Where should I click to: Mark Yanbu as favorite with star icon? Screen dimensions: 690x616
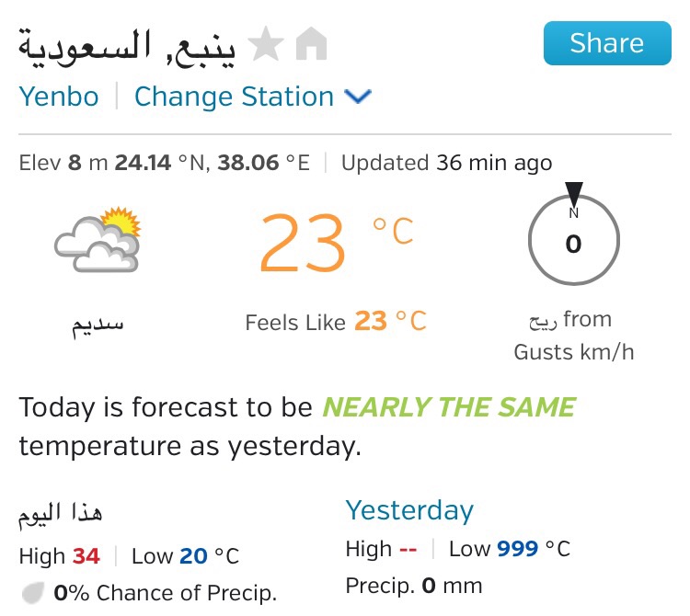click(x=266, y=43)
